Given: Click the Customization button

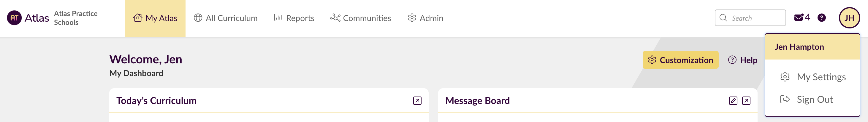Looking at the screenshot, I should coord(680,60).
